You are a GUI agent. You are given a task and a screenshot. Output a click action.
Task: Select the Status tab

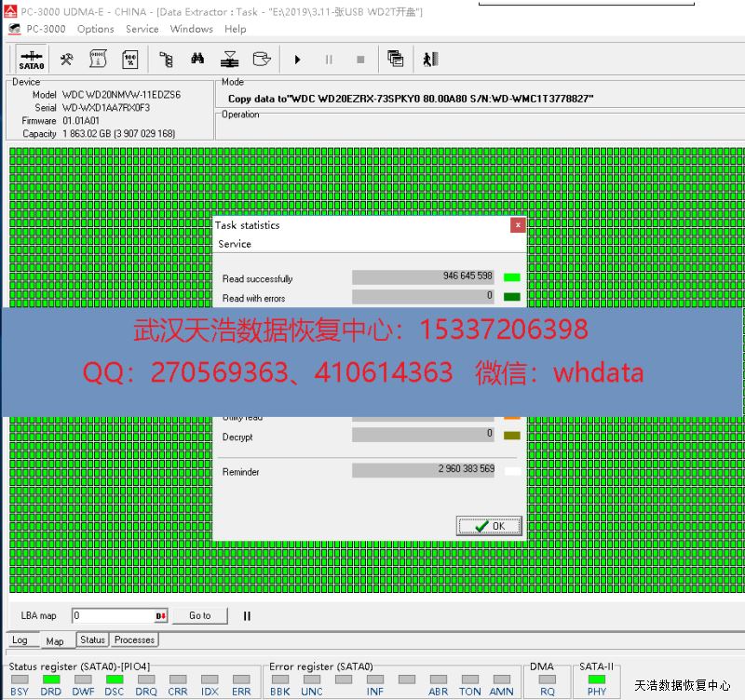pos(92,639)
